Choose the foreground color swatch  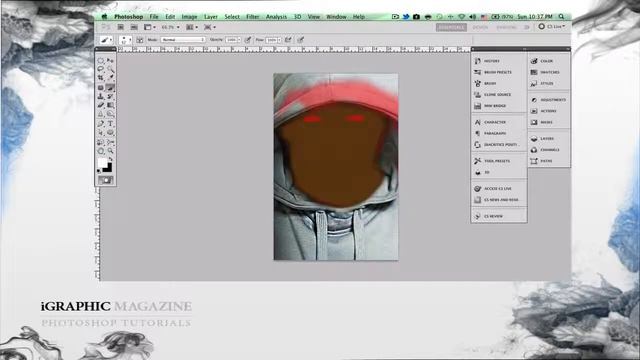tap(102, 163)
